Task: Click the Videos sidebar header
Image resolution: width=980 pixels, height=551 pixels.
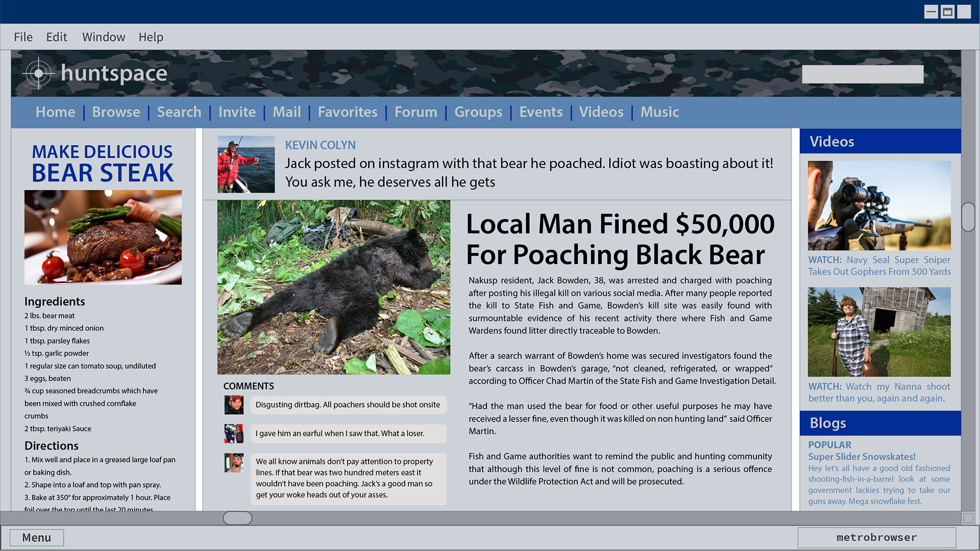Action: click(x=880, y=141)
